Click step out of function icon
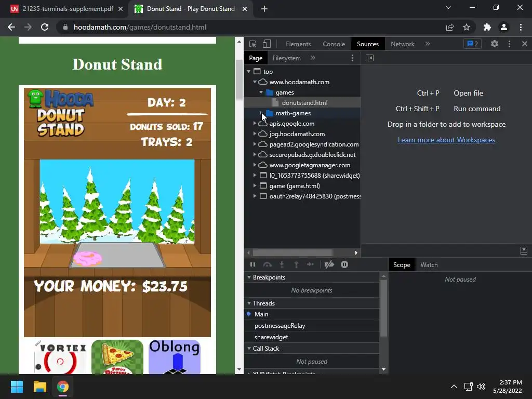Screen dimensions: 532x399 click(x=296, y=264)
